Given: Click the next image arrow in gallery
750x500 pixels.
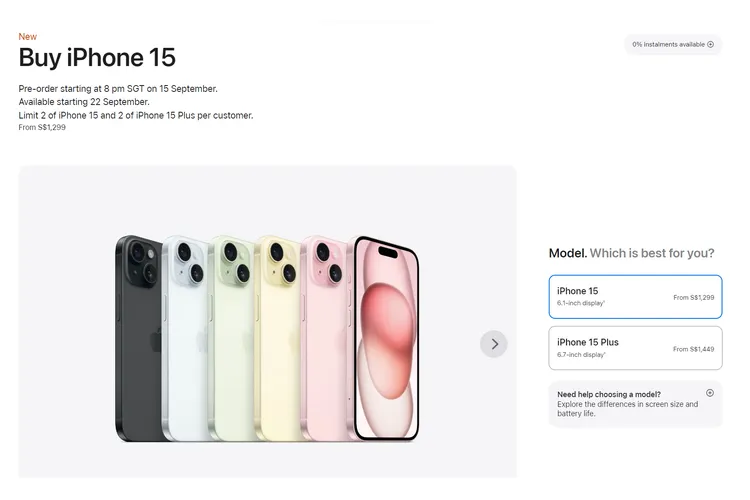Looking at the screenshot, I should tap(494, 344).
